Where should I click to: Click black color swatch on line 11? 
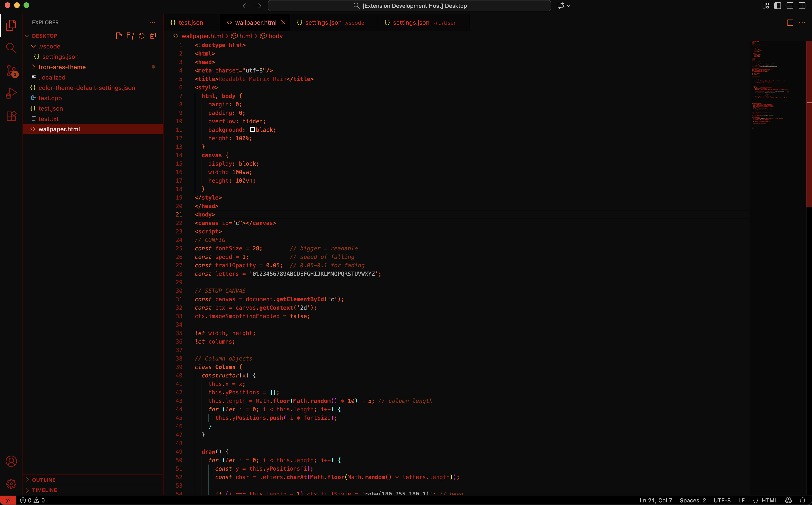(252, 130)
